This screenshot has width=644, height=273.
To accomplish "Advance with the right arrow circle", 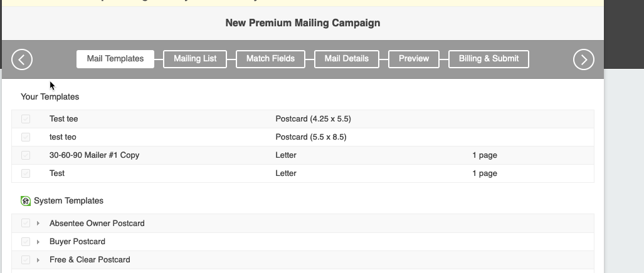I will click(x=584, y=59).
